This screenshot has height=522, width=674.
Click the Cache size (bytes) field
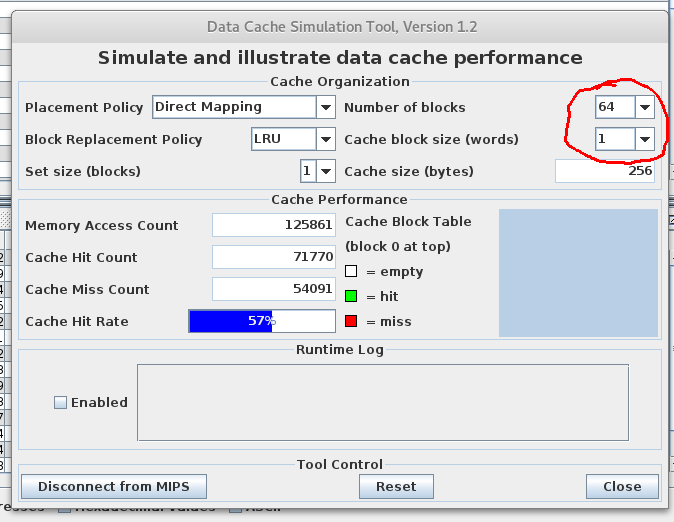click(x=605, y=171)
